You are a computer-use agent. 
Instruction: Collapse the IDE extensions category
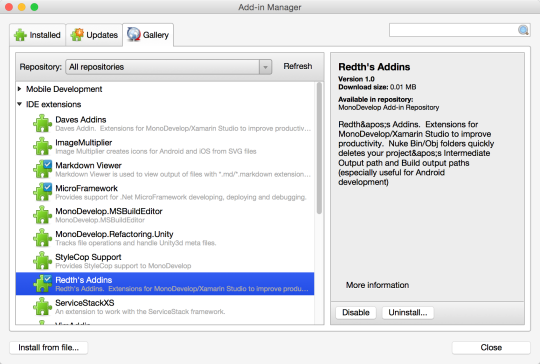pos(20,104)
